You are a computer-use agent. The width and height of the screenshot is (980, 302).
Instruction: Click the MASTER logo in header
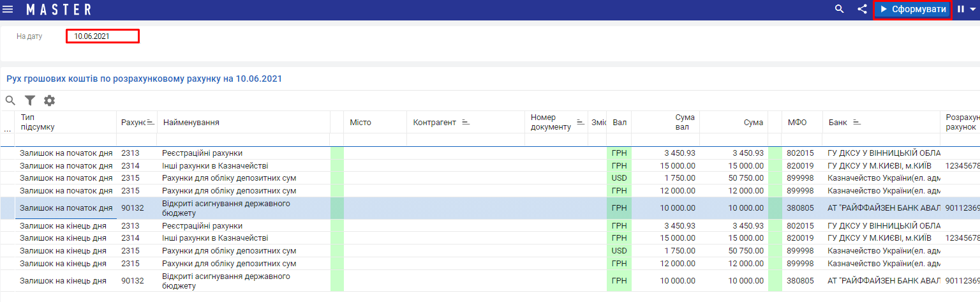coord(59,10)
